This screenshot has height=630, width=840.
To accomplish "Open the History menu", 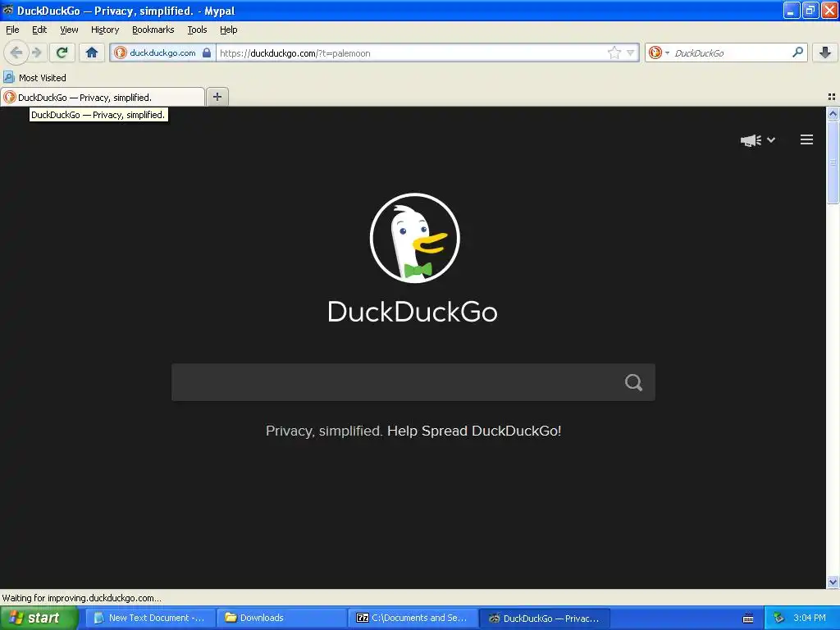I will [104, 30].
